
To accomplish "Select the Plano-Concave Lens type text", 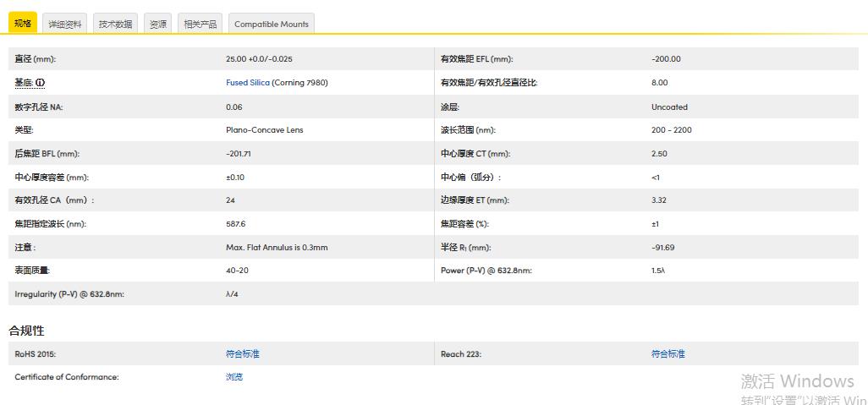I will pos(265,130).
